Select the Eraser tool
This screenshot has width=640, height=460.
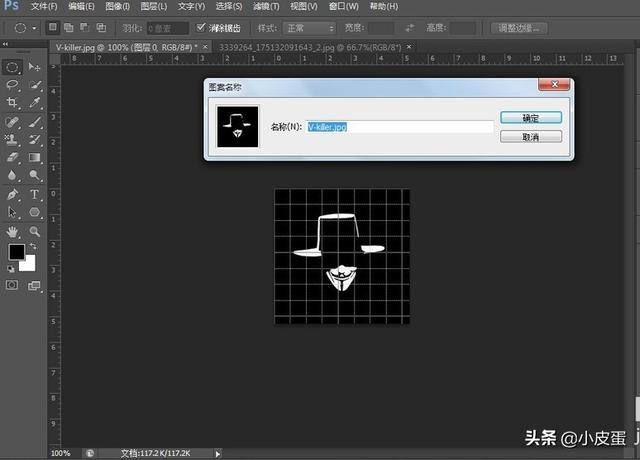(x=12, y=157)
